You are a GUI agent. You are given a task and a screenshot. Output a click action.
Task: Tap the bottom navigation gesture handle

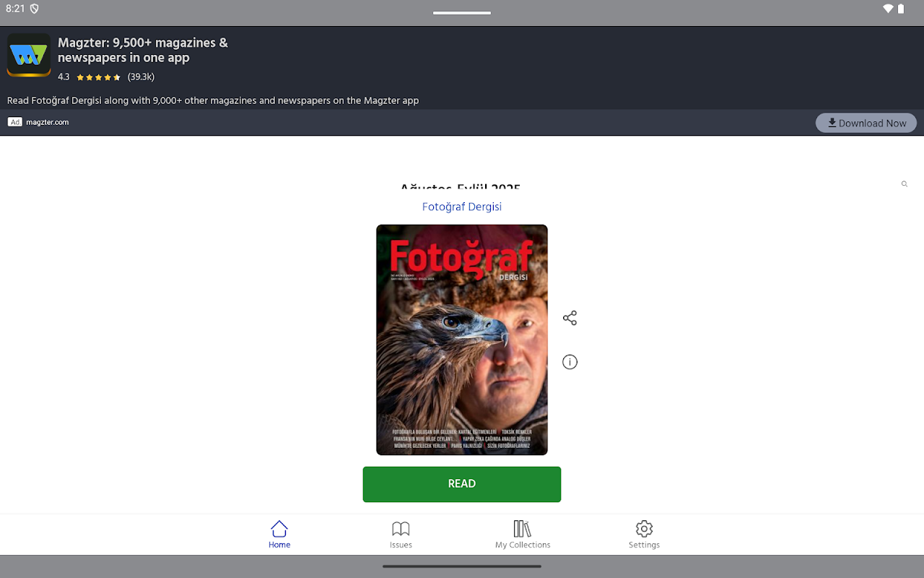pos(462,566)
